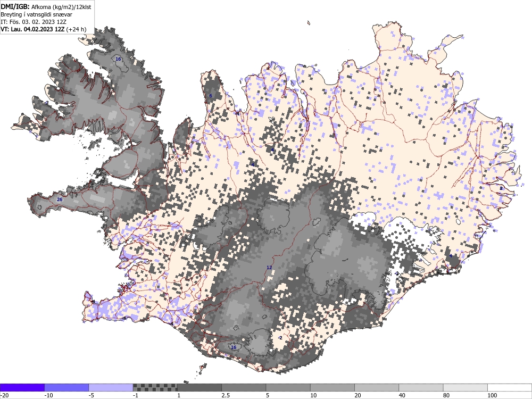The width and height of the screenshot is (532, 399).
Task: Click the 'IT: Fös. 03. 02. 2023 12Z' line
Action: click(34, 22)
